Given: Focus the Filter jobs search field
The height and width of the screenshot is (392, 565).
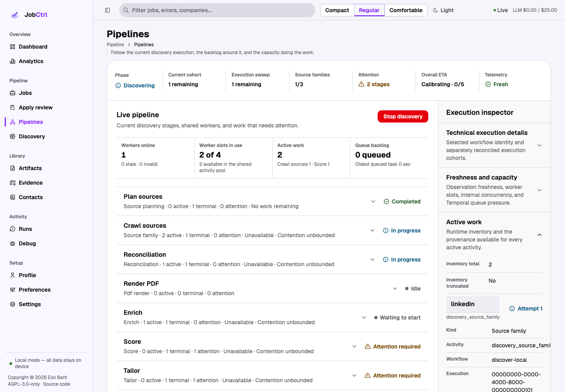Looking at the screenshot, I should click(x=217, y=10).
